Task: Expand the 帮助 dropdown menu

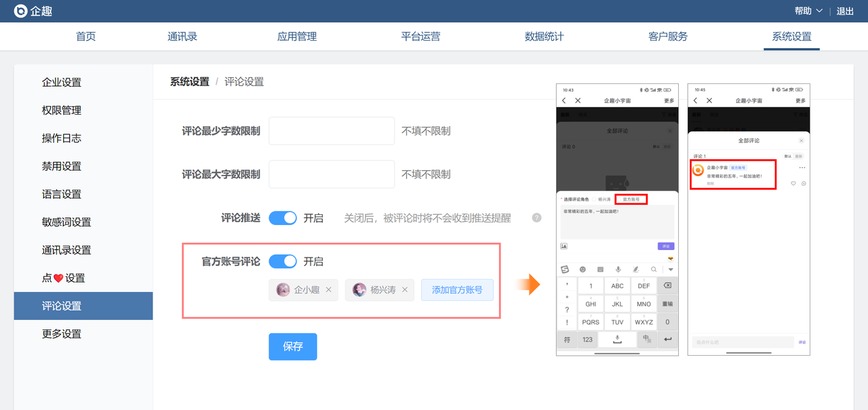Action: click(x=808, y=11)
